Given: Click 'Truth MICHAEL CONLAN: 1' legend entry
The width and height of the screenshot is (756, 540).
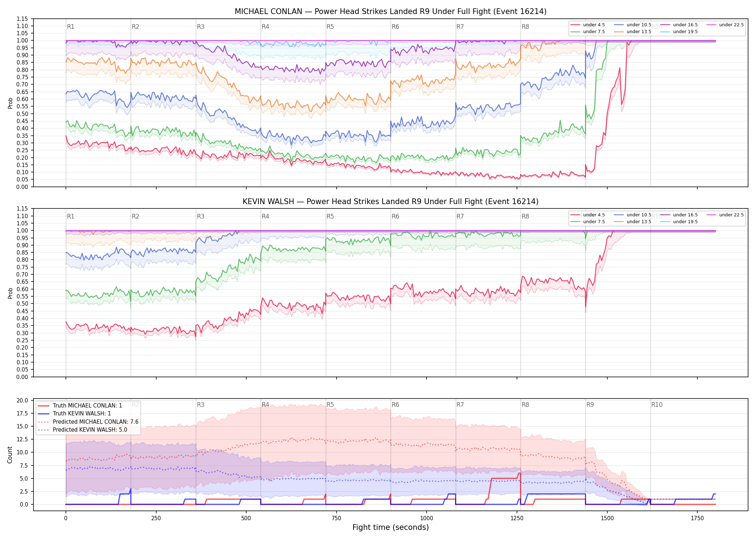Looking at the screenshot, I should 80,406.
